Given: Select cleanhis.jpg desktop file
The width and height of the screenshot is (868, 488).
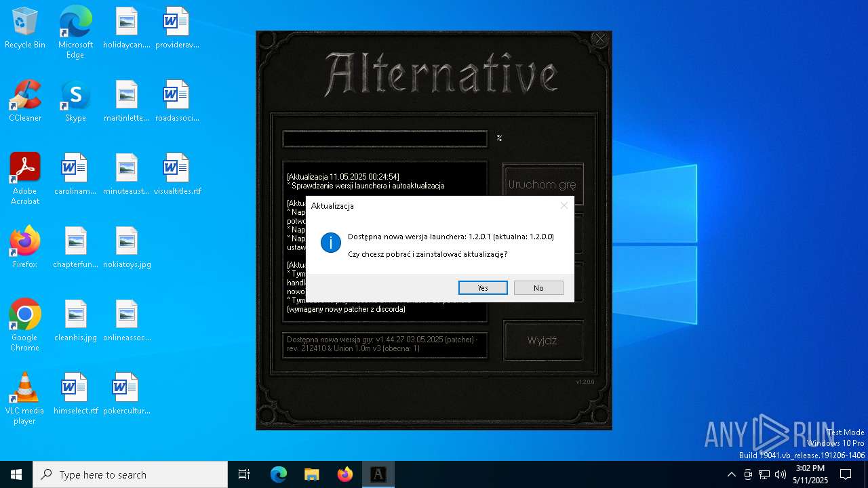Looking at the screenshot, I should coord(75,321).
